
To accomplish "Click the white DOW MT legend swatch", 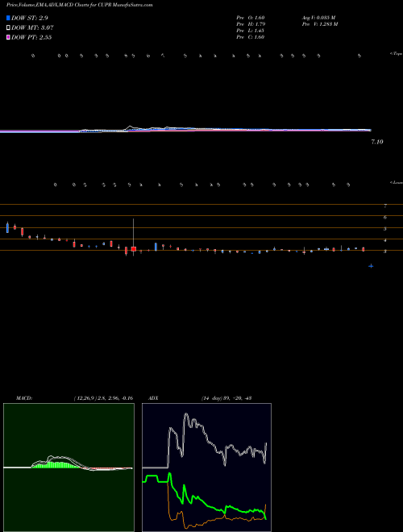I will [9, 28].
